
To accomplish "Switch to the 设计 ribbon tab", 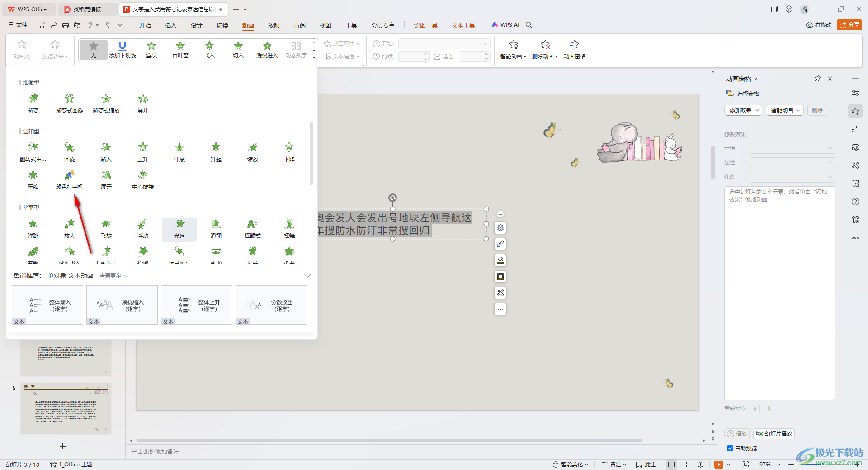I will (x=197, y=25).
